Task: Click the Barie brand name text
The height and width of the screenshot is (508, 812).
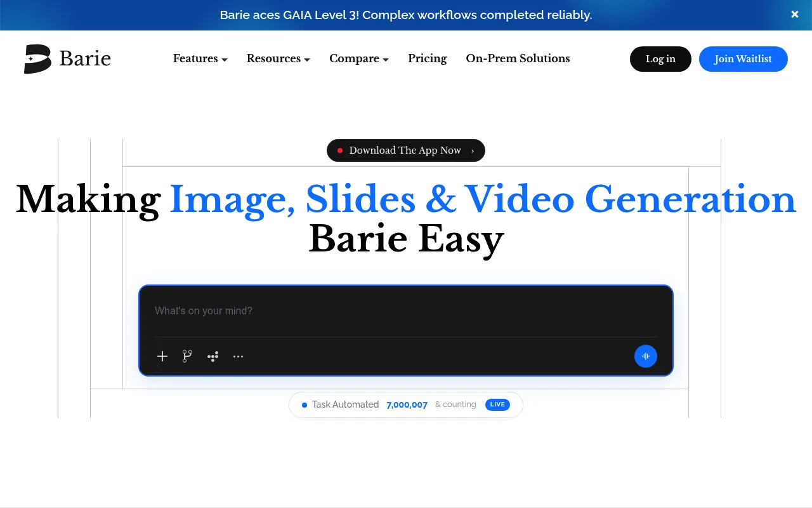Action: tap(85, 59)
